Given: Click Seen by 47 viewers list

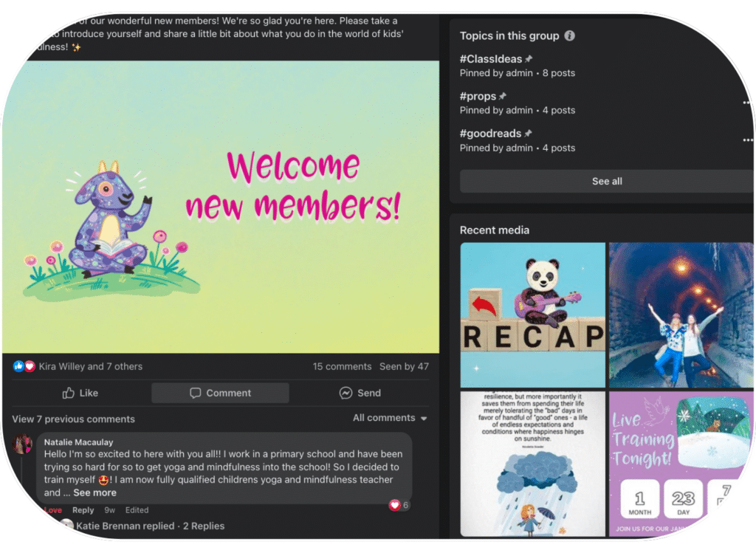Looking at the screenshot, I should [404, 366].
